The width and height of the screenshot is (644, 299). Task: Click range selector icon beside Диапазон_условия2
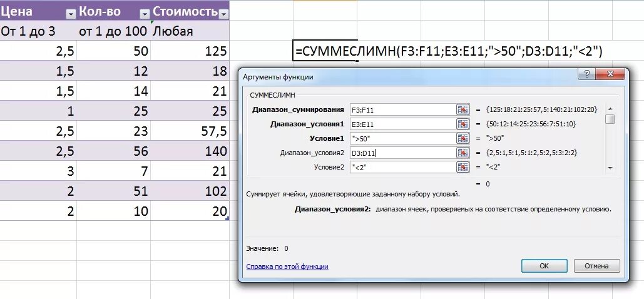tap(463, 153)
